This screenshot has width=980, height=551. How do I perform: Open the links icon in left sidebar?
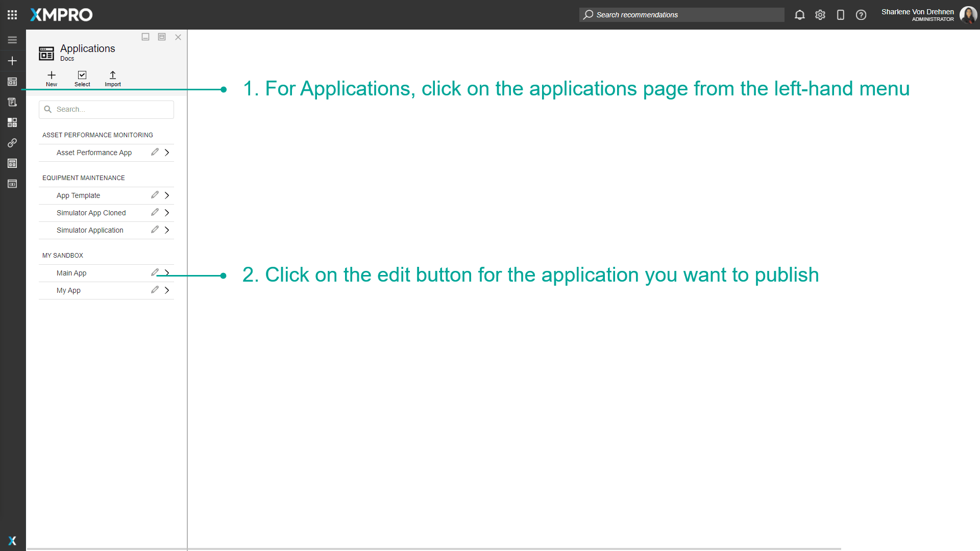click(x=12, y=143)
